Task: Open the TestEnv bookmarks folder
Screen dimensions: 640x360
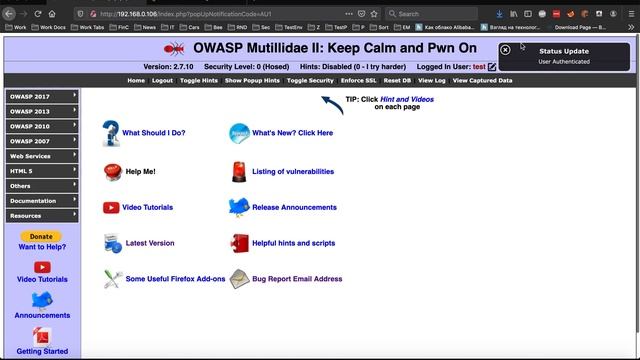Action: [x=289, y=27]
